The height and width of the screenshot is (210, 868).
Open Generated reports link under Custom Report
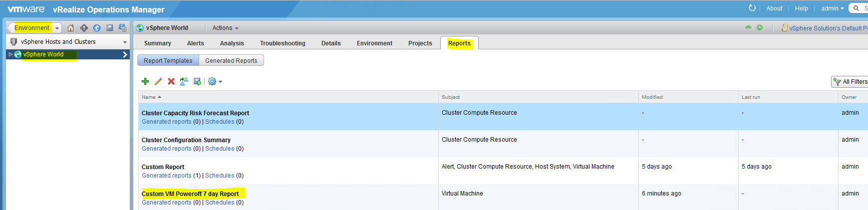tap(167, 176)
